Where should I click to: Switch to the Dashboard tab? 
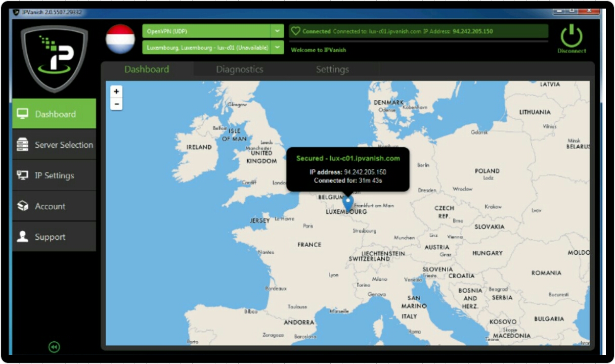(147, 69)
